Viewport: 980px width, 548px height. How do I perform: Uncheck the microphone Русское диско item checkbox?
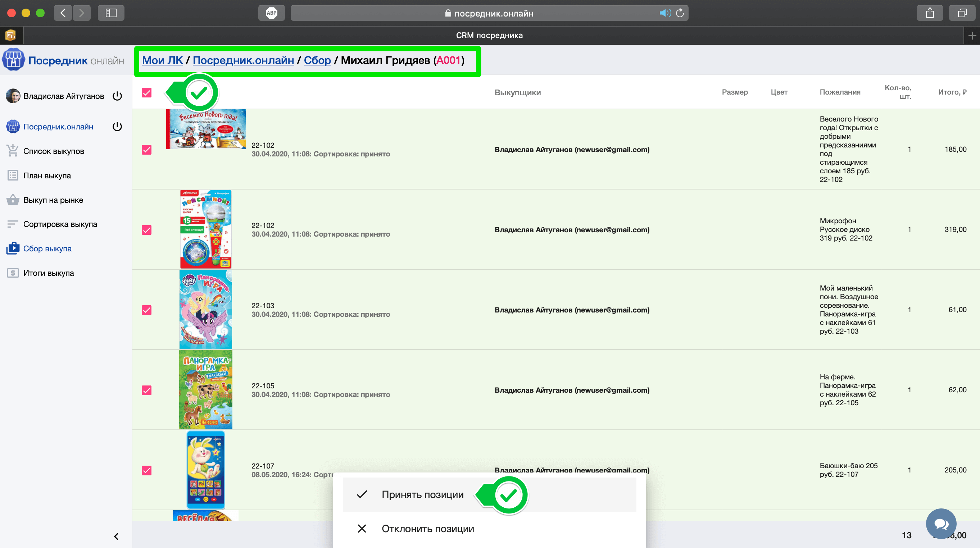point(146,230)
